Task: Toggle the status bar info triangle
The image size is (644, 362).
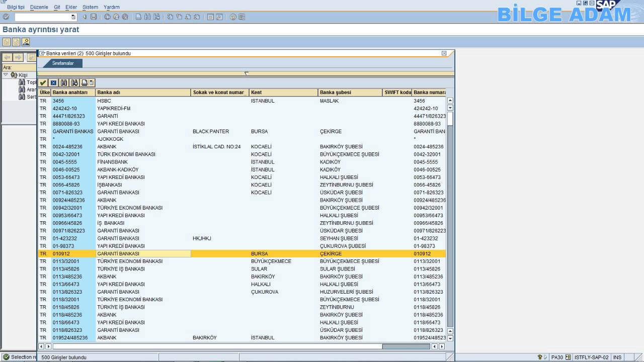Action: pyautogui.click(x=545, y=357)
